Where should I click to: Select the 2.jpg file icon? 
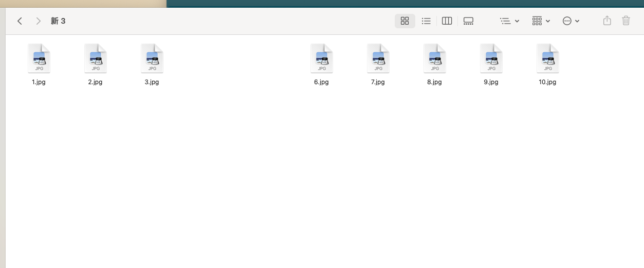point(96,59)
